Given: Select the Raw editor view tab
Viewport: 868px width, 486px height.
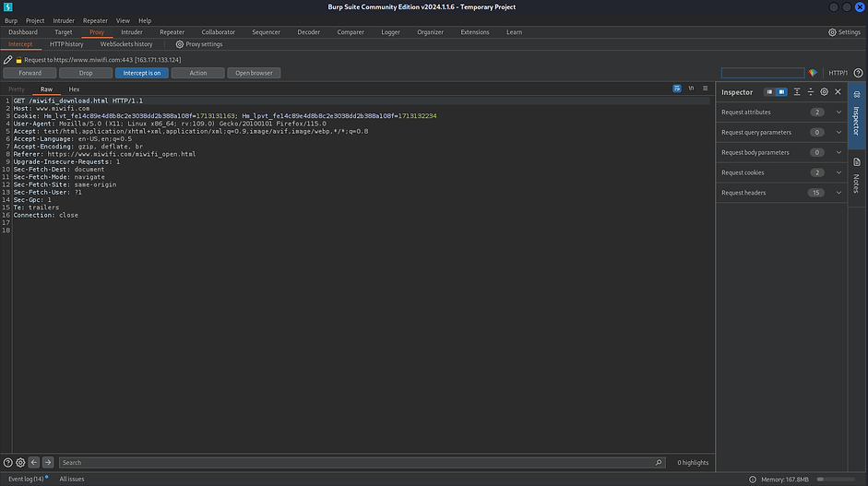Looking at the screenshot, I should pyautogui.click(x=46, y=89).
